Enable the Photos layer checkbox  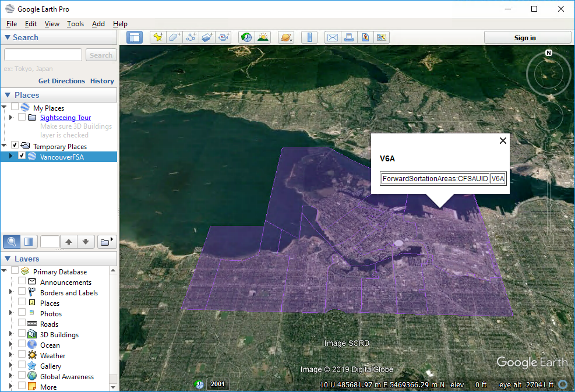22,312
